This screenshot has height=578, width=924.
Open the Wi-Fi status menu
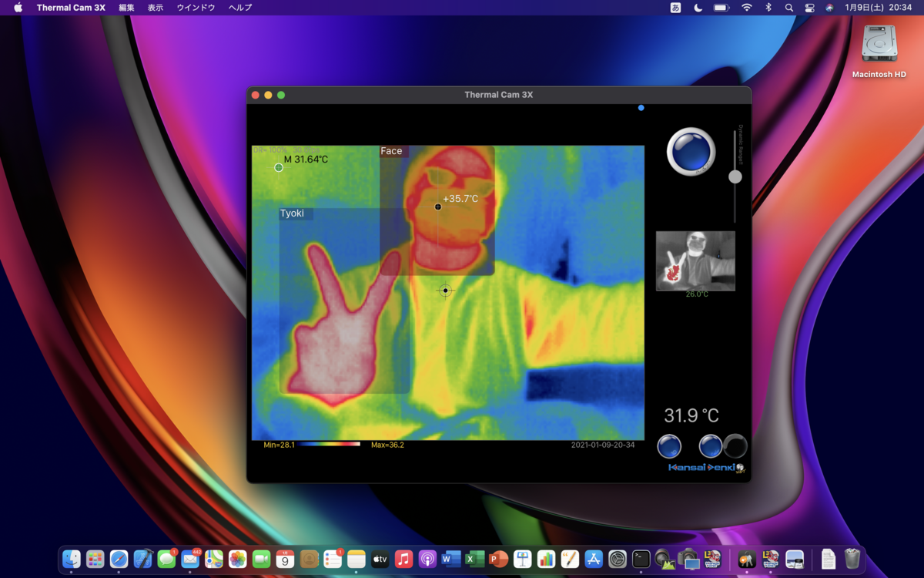click(746, 8)
